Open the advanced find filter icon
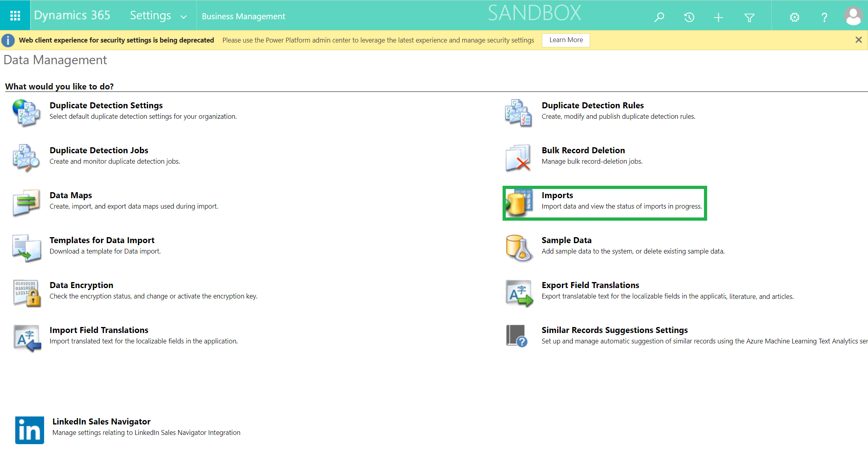The width and height of the screenshot is (868, 461). coord(749,17)
